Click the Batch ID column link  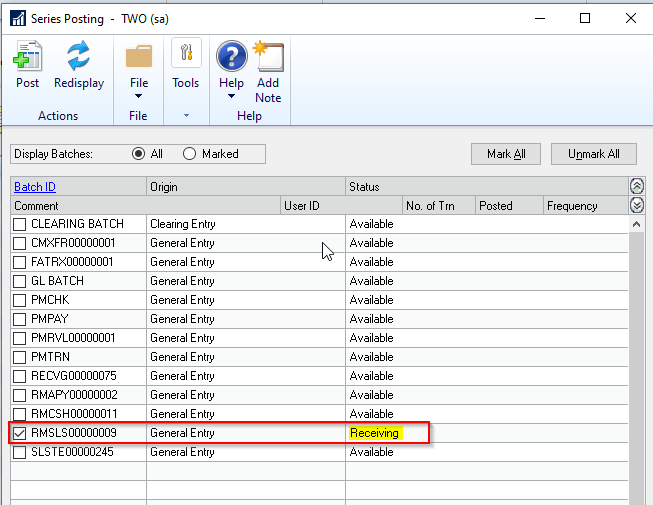click(35, 187)
